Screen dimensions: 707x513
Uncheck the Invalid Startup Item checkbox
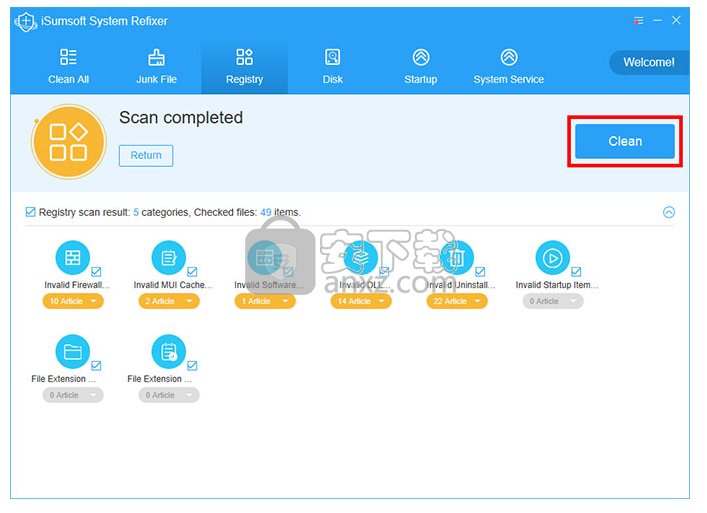tap(576, 271)
